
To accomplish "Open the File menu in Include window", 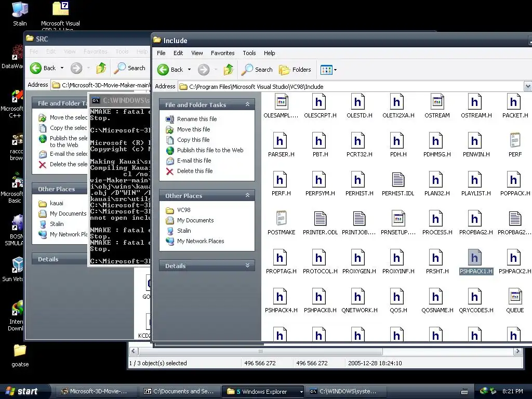I will [161, 53].
